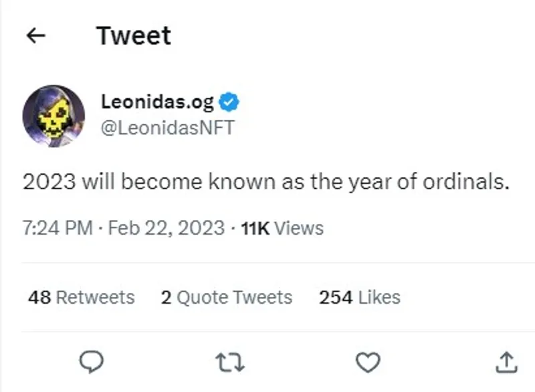
Task: Go back using the left arrow
Action: [x=36, y=35]
